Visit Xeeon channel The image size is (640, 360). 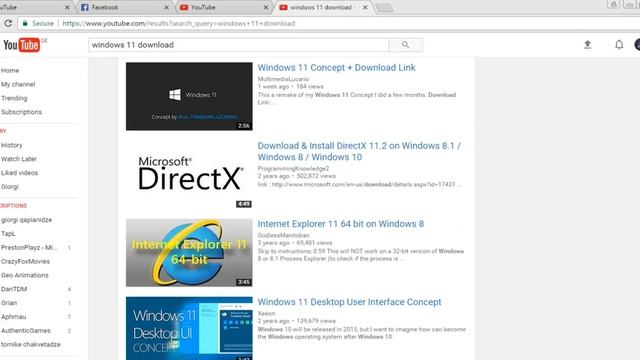[x=266, y=313]
